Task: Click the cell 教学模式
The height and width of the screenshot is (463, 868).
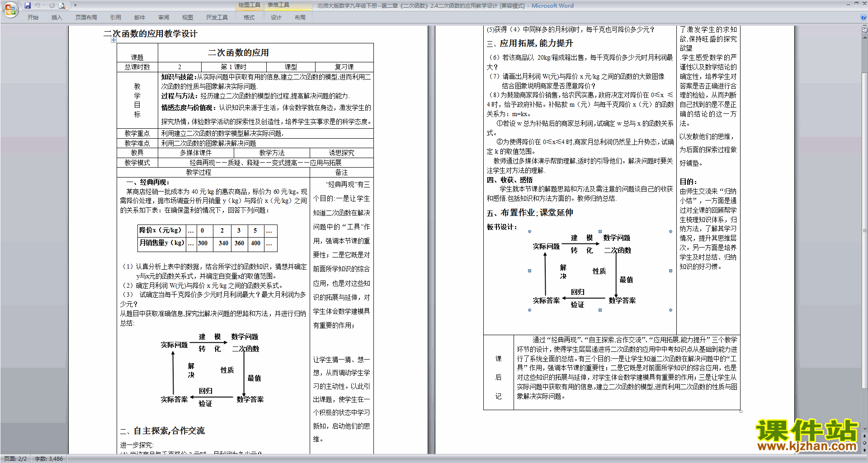Action: pos(137,163)
